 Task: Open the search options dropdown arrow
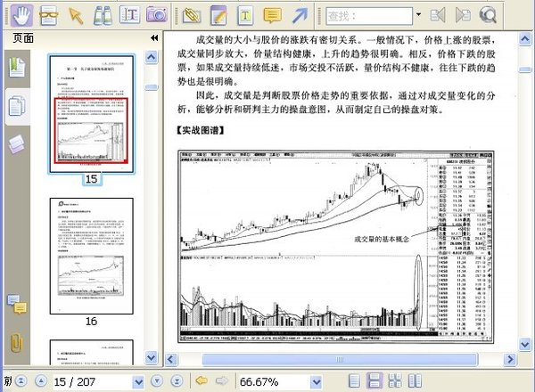click(418, 14)
